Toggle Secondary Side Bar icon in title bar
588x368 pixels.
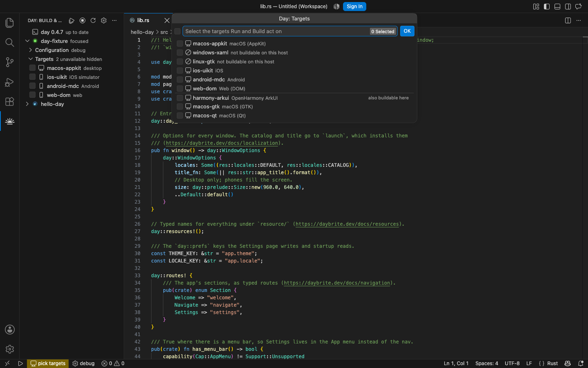click(568, 7)
